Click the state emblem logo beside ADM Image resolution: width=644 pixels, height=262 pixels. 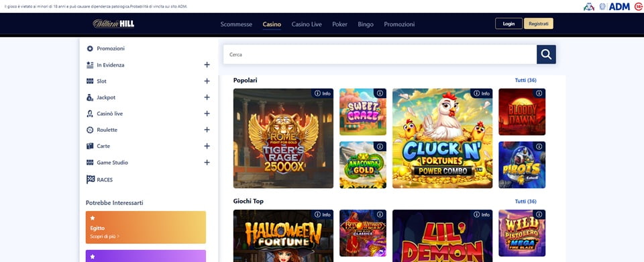tap(602, 6)
